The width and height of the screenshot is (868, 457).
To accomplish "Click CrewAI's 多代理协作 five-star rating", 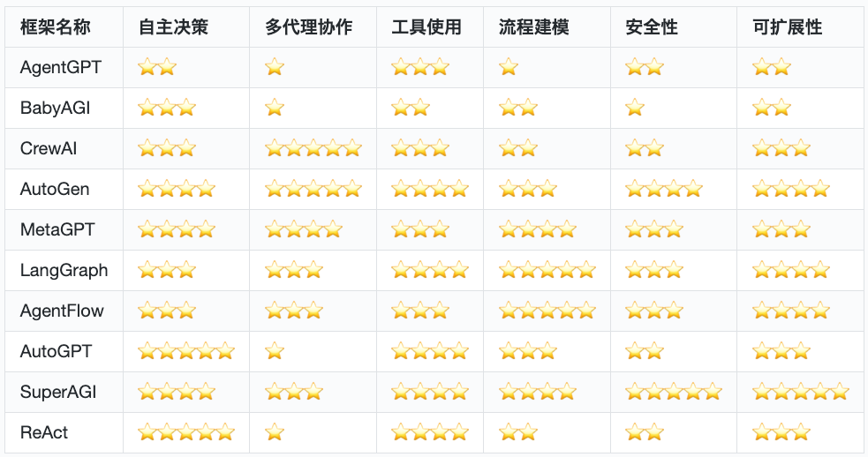I will pyautogui.click(x=313, y=148).
